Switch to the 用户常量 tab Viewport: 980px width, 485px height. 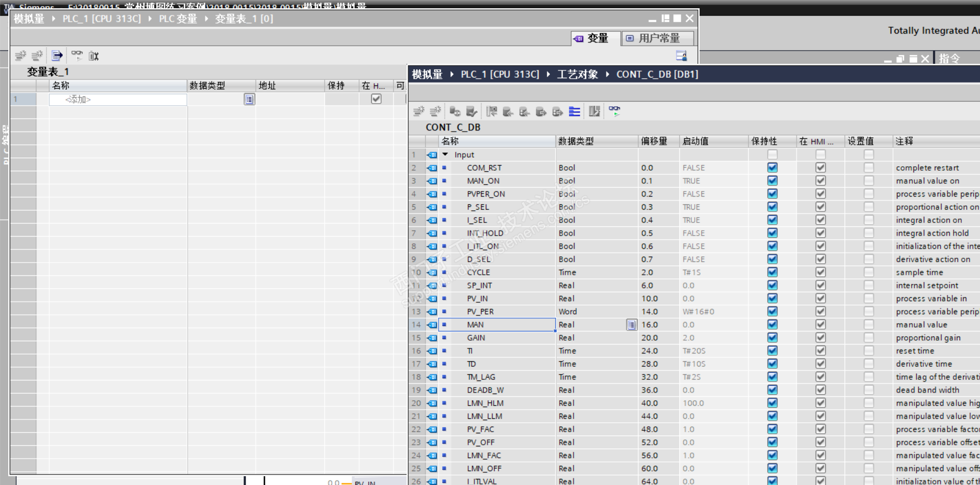coord(657,38)
